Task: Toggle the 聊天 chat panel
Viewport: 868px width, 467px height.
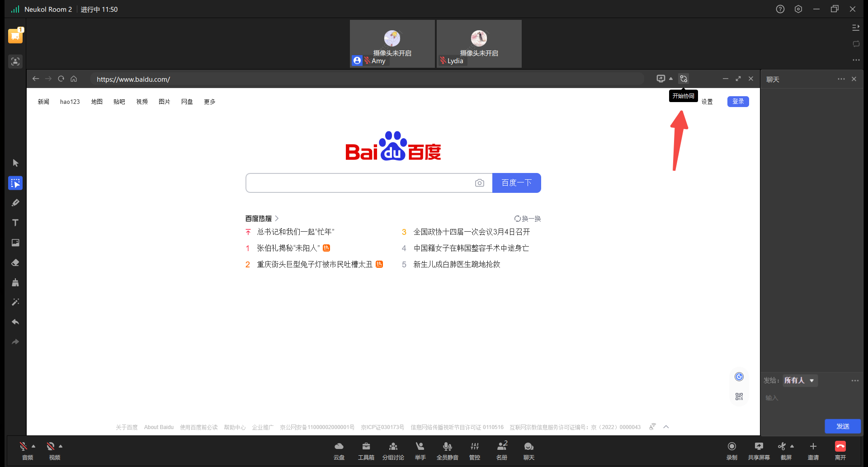Action: [529, 451]
